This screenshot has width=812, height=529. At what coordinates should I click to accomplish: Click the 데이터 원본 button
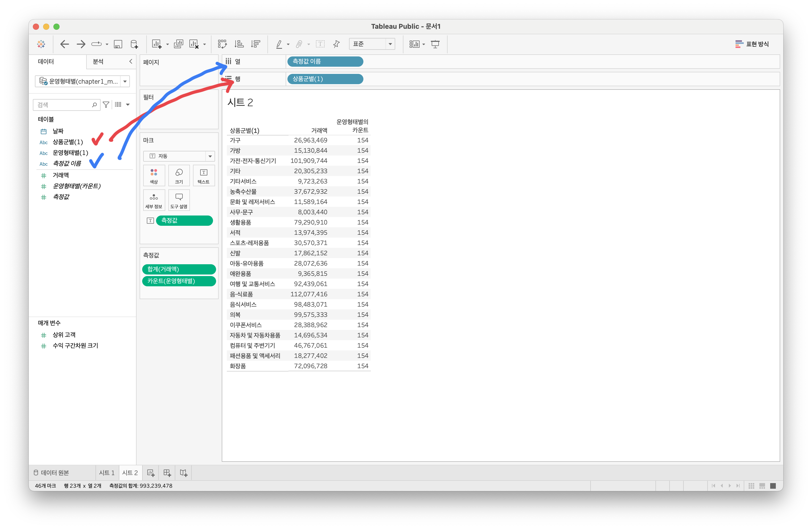coord(52,473)
